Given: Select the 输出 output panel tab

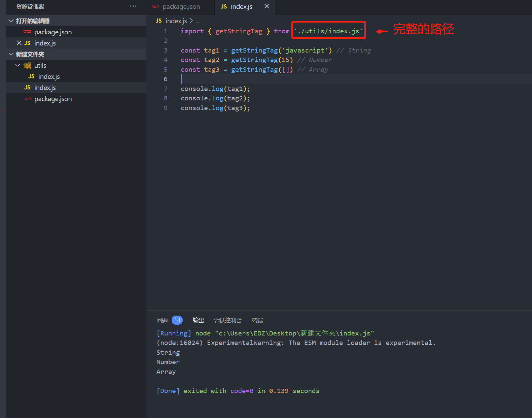Looking at the screenshot, I should pos(198,320).
